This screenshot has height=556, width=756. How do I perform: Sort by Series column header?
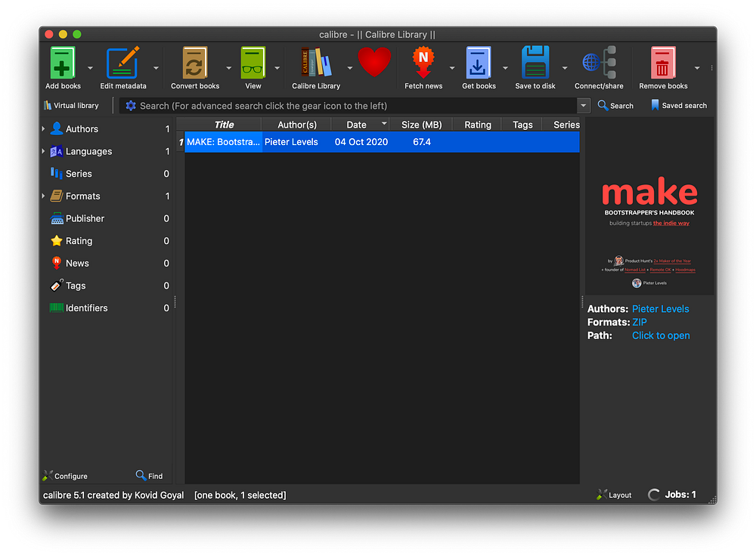562,125
